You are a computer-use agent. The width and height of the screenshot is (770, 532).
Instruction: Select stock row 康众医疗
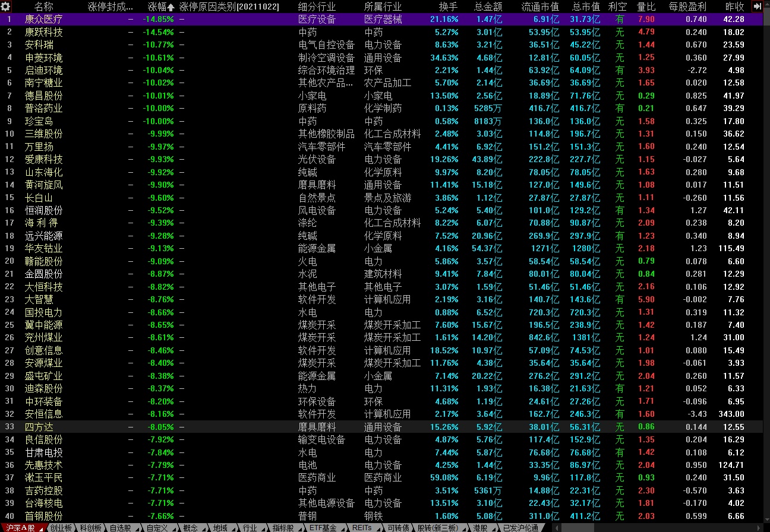(x=381, y=19)
